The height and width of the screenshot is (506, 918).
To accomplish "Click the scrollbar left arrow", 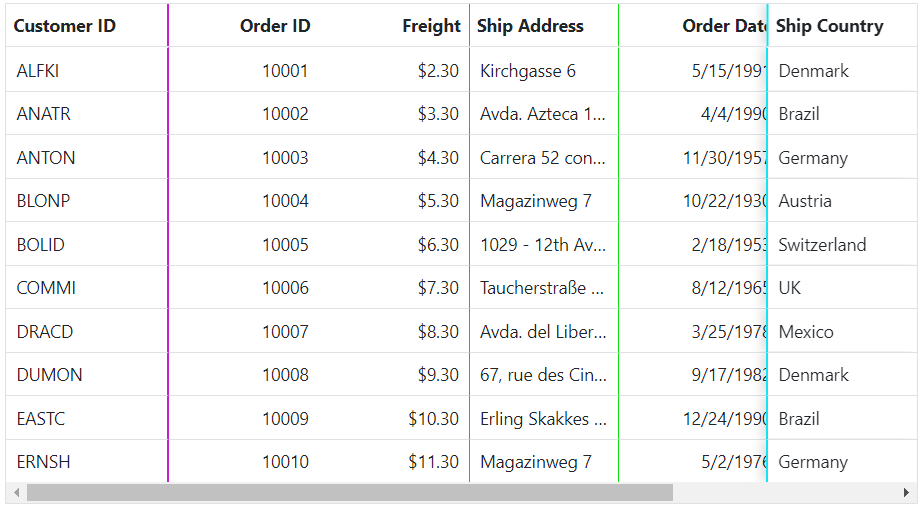I will click(x=16, y=493).
